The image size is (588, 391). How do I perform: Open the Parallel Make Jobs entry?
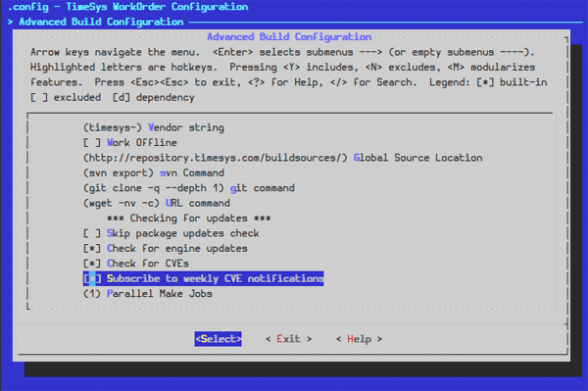click(x=147, y=294)
